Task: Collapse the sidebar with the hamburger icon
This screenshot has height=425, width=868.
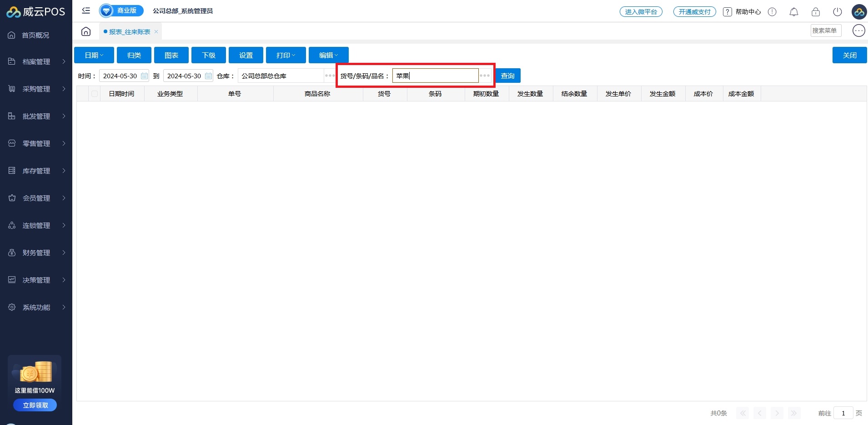Action: tap(86, 10)
